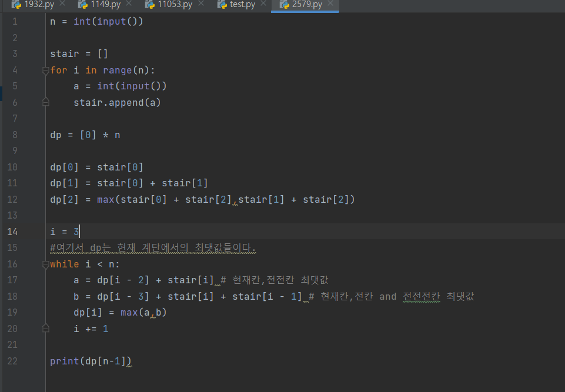Collapse the while loop fold marker on line 16
The image size is (565, 392).
click(46, 265)
